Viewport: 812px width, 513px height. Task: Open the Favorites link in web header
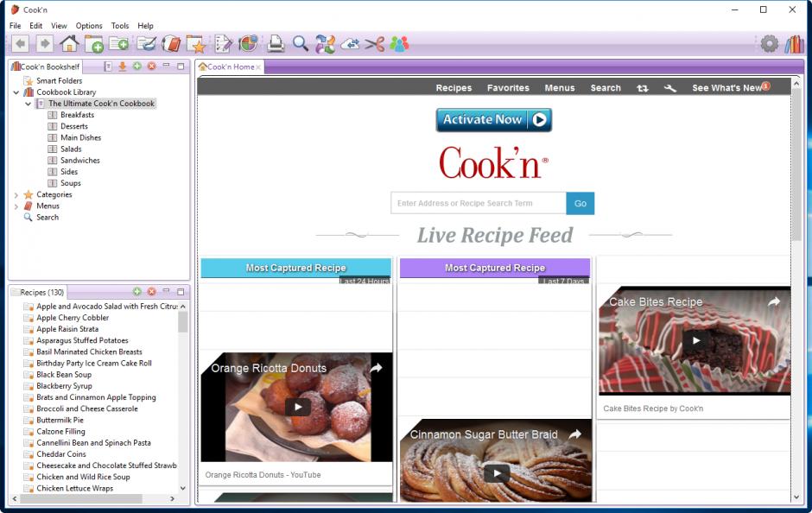[508, 88]
